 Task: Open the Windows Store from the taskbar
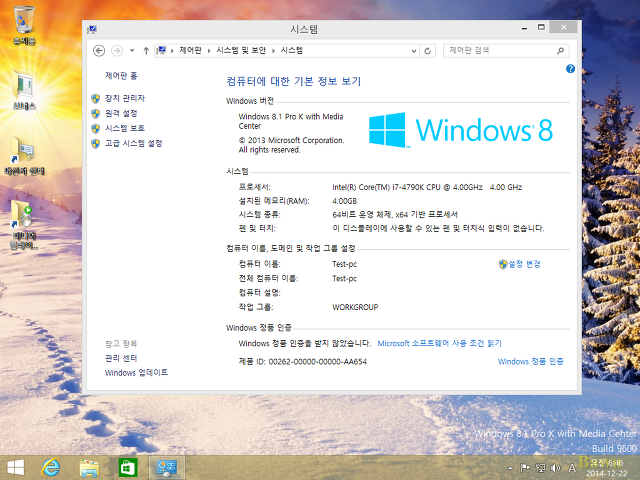point(128,467)
